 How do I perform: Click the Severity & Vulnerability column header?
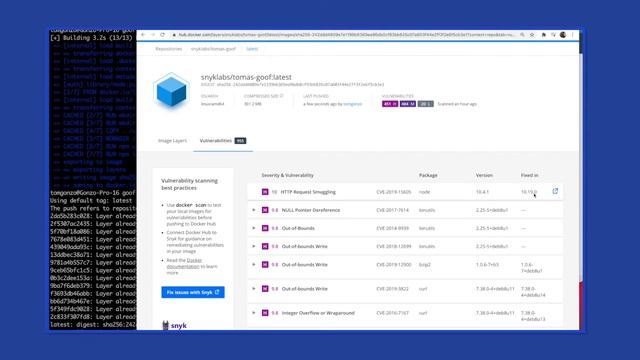[x=287, y=175]
